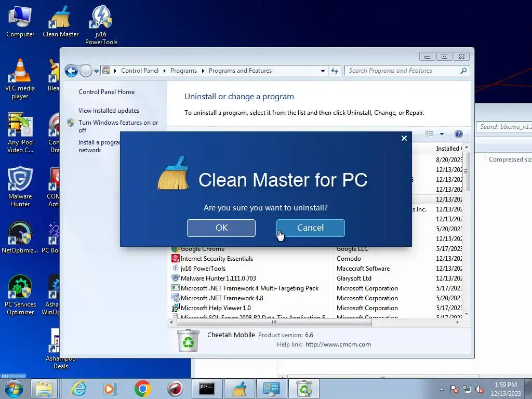The height and width of the screenshot is (399, 532).
Task: Go back in Control Panel navigation
Action: (x=71, y=71)
